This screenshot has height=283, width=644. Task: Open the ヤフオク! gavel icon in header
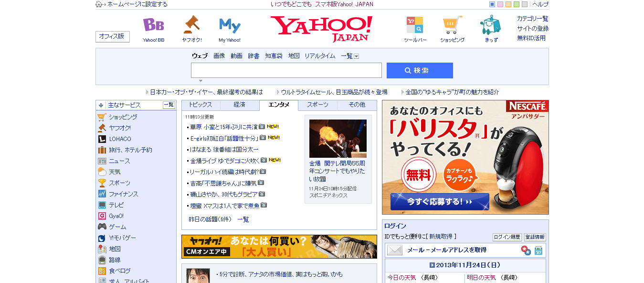191,24
